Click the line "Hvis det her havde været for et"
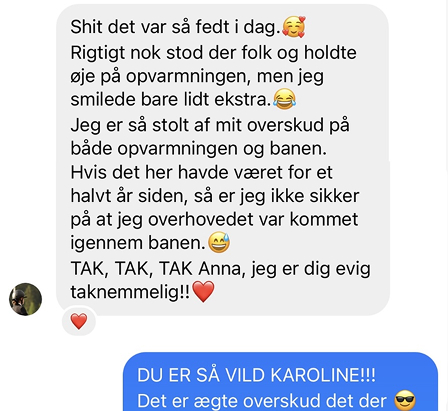 click(201, 172)
